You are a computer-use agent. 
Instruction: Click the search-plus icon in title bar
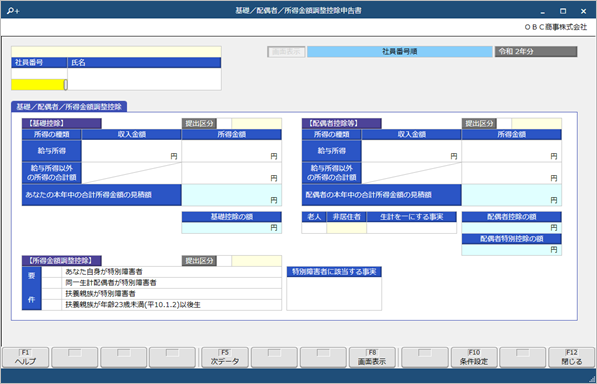tap(13, 11)
